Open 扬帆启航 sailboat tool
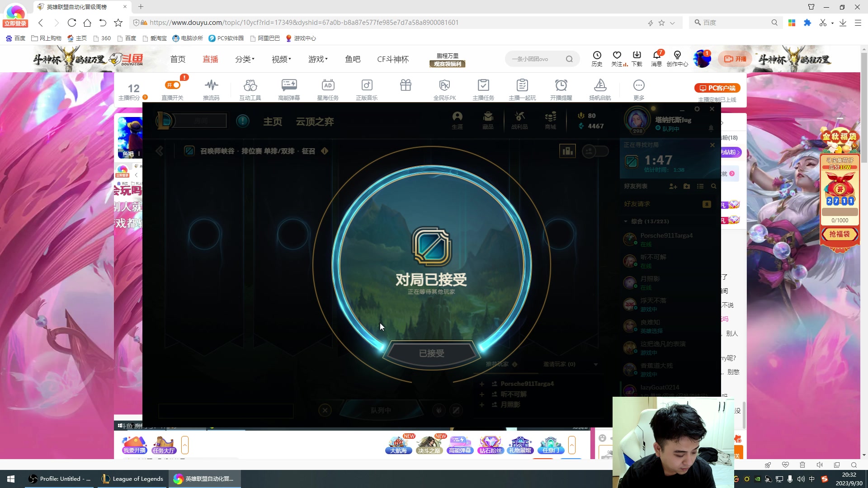Viewport: 868px width, 488px height. 600,89
